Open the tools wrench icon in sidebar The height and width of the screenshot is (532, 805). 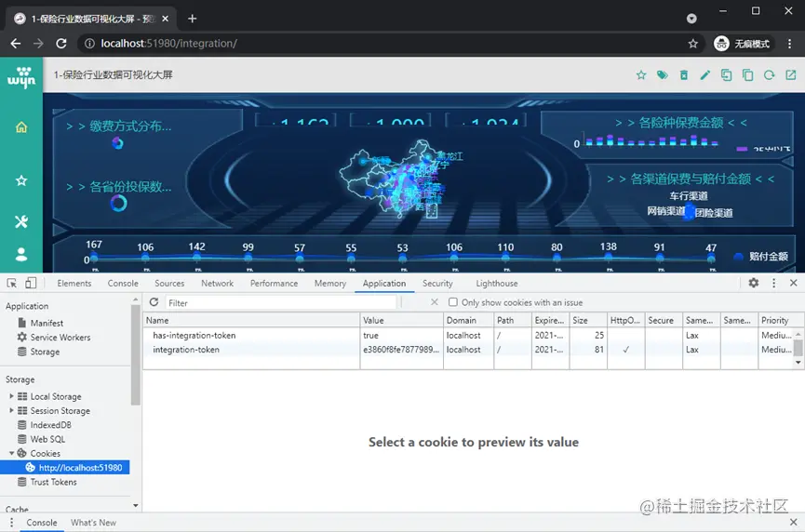click(x=21, y=221)
